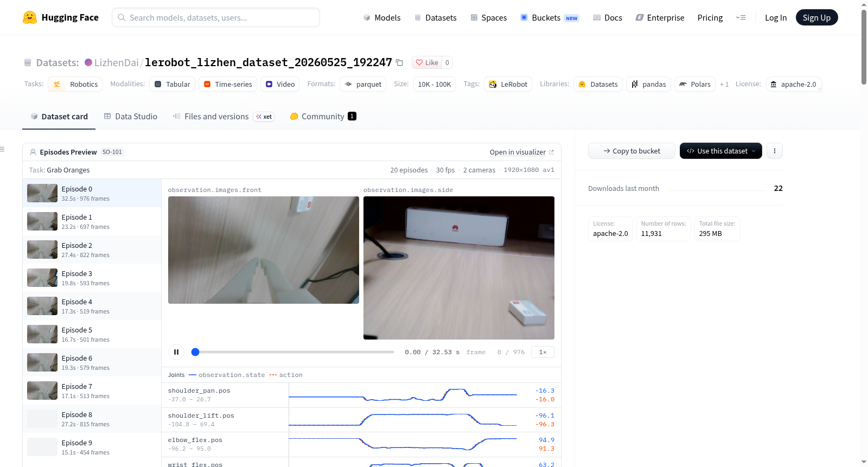The height and width of the screenshot is (467, 868).
Task: Choose the pandas library tag
Action: pyautogui.click(x=649, y=84)
